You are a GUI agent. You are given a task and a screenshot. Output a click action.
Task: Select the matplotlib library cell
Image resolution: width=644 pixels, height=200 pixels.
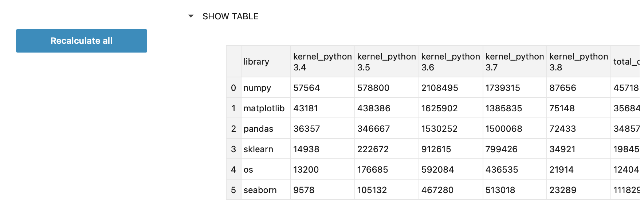(x=264, y=108)
